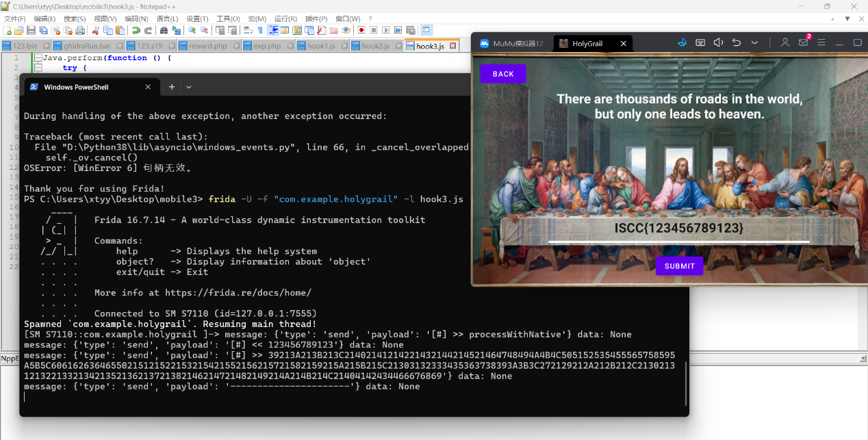This screenshot has height=440, width=868.
Task: Click MuMu volume speaker icon
Action: pos(718,42)
